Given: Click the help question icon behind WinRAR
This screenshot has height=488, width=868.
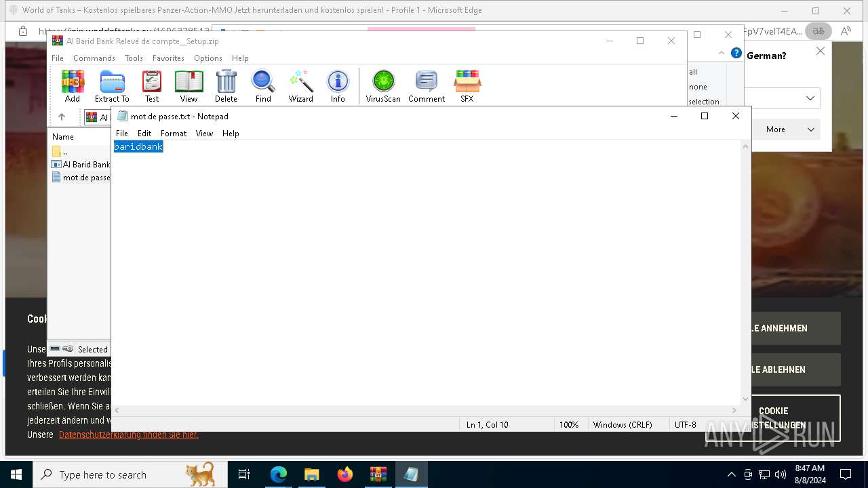Looking at the screenshot, I should pyautogui.click(x=736, y=53).
